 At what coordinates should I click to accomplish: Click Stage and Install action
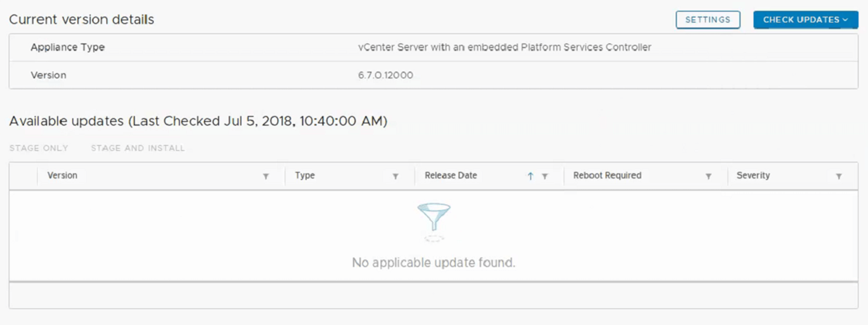(138, 148)
